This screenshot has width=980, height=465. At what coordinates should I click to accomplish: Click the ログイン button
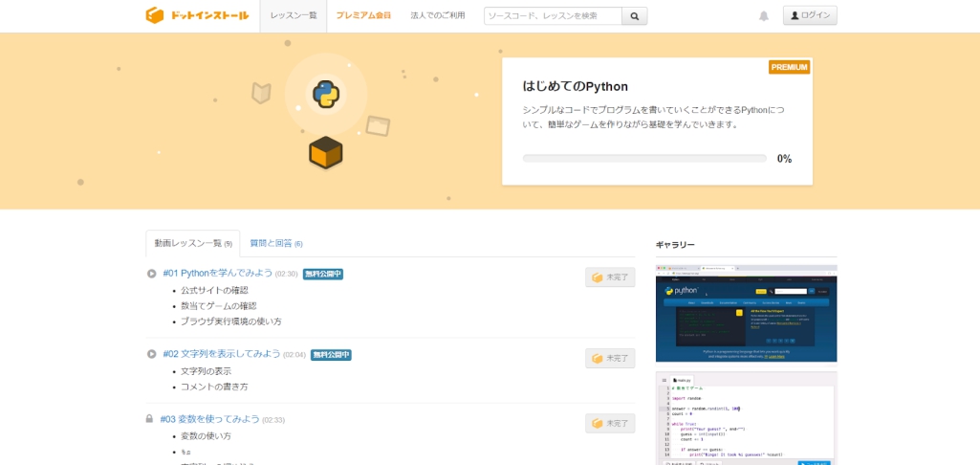(810, 15)
